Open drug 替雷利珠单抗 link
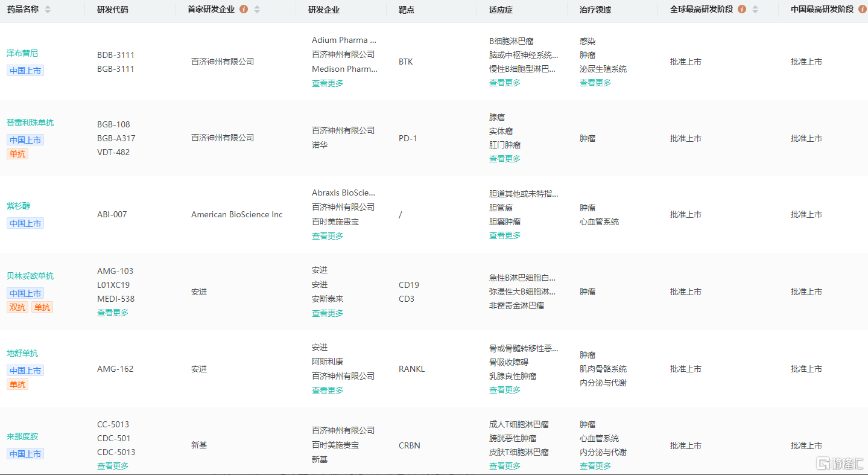 30,123
